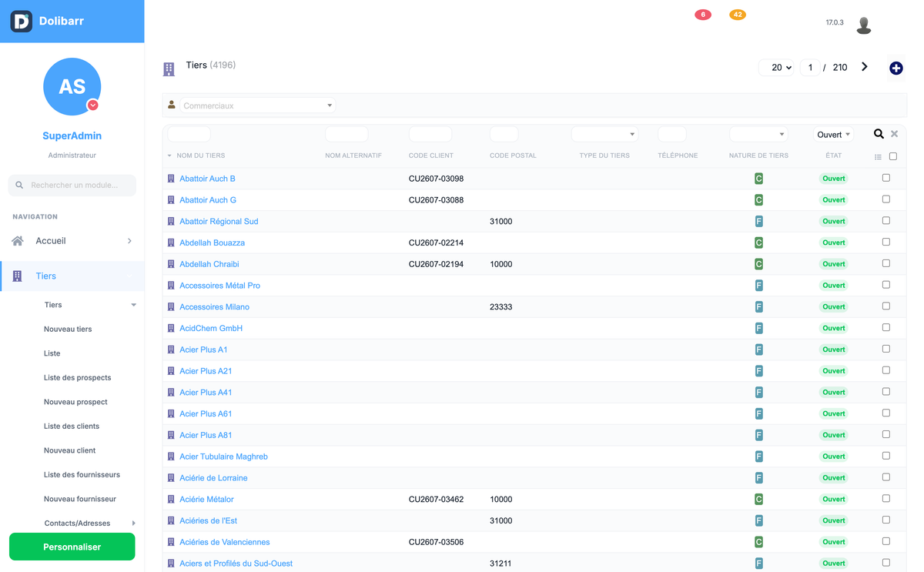This screenshot has height=572, width=924.
Task: Click the red notification badge 6
Action: pyautogui.click(x=703, y=15)
